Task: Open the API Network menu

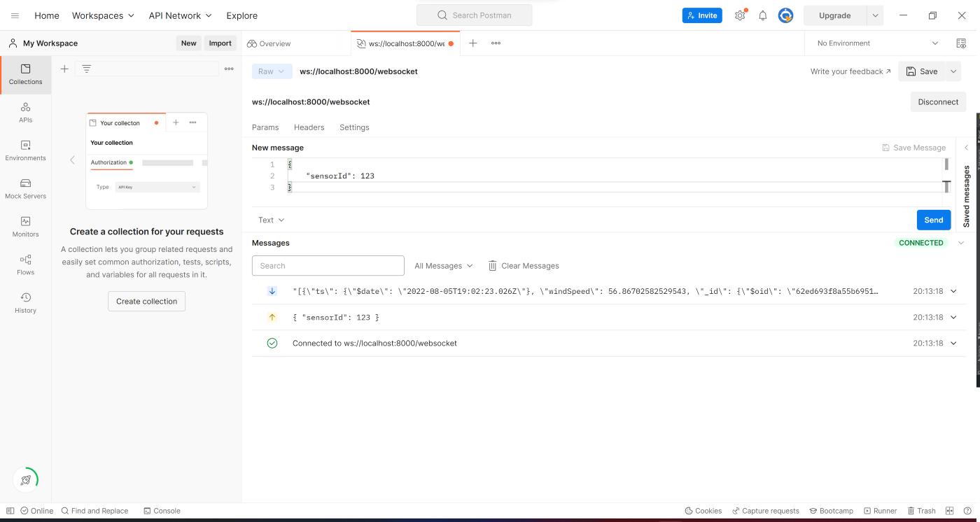Action: click(179, 15)
